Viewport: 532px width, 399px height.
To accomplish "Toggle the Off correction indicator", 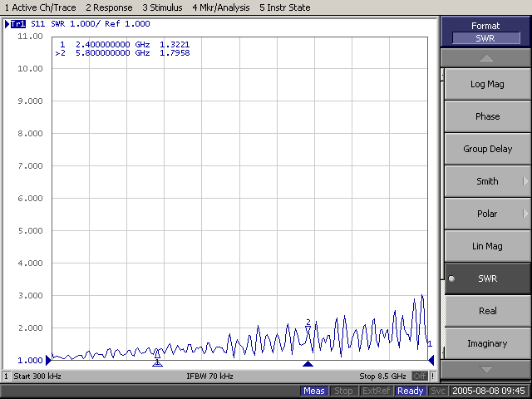I will [x=420, y=377].
